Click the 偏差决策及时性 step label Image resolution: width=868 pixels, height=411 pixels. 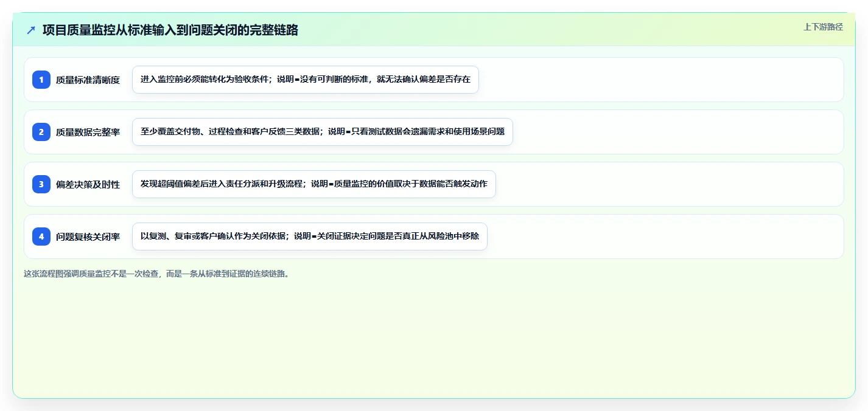click(88, 184)
